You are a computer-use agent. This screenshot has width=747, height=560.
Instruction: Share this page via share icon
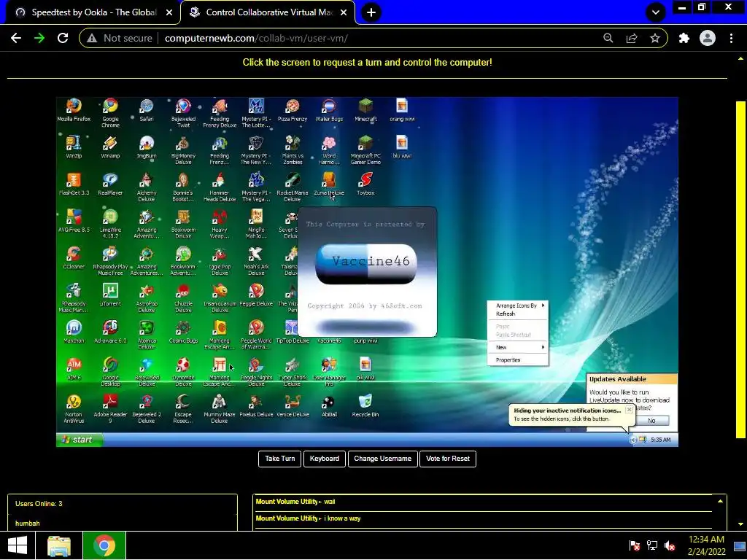pos(632,38)
